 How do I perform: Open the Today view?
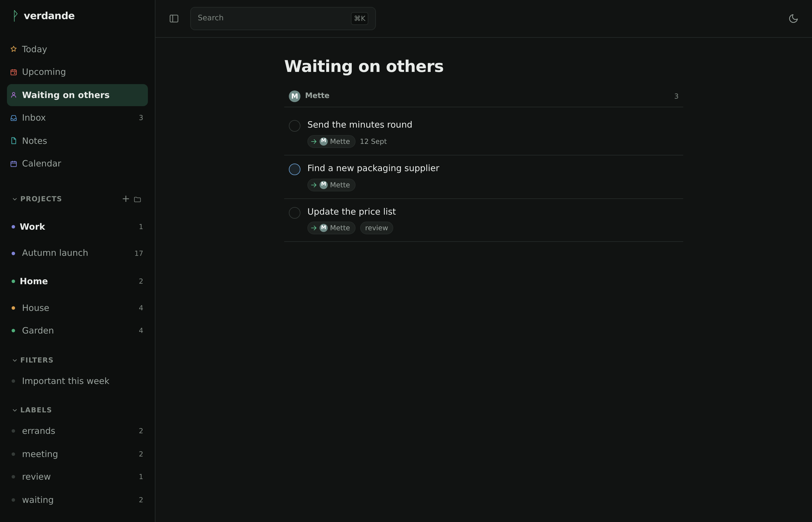(x=77, y=50)
